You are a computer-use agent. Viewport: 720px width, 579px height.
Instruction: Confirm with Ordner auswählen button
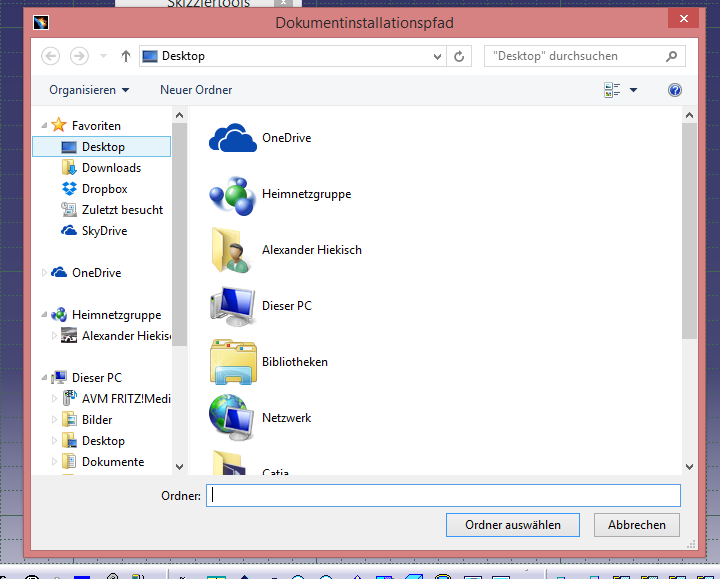click(512, 525)
